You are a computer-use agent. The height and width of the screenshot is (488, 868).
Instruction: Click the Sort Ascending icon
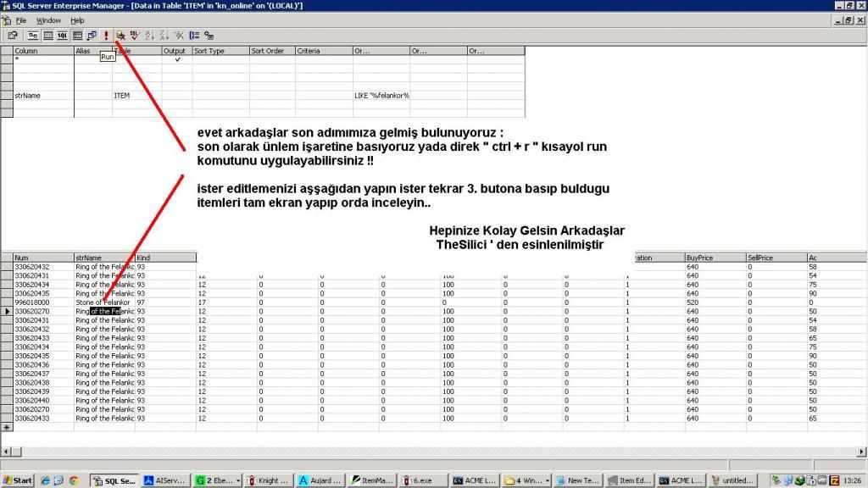coord(150,36)
